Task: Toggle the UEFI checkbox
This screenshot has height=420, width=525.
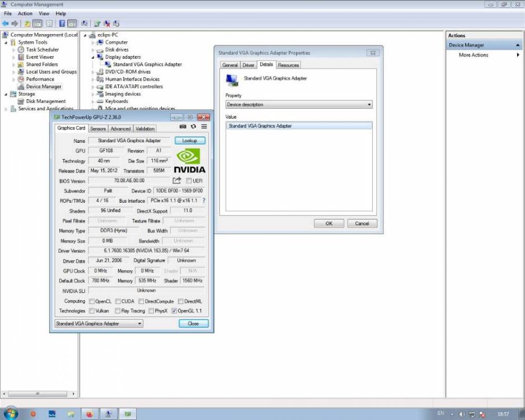Action: coord(189,181)
